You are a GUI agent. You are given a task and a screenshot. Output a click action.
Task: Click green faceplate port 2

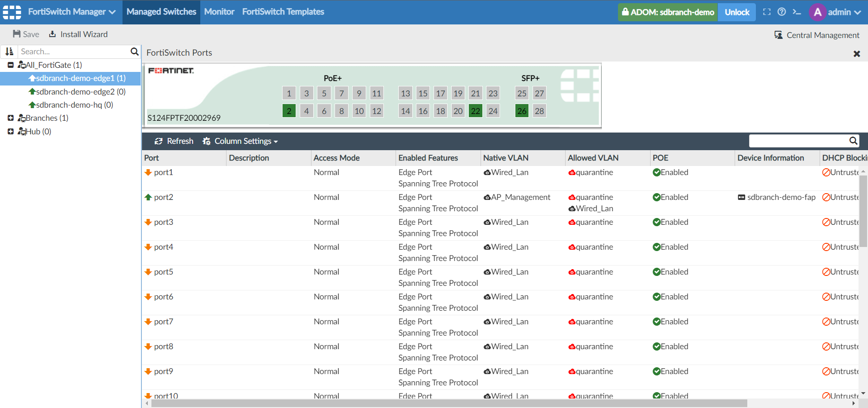pyautogui.click(x=289, y=111)
